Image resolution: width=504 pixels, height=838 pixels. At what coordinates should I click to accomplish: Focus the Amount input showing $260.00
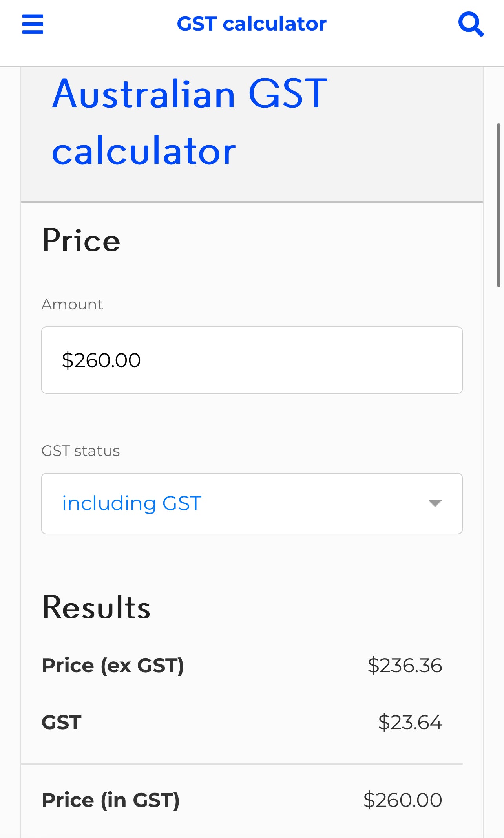click(x=252, y=360)
